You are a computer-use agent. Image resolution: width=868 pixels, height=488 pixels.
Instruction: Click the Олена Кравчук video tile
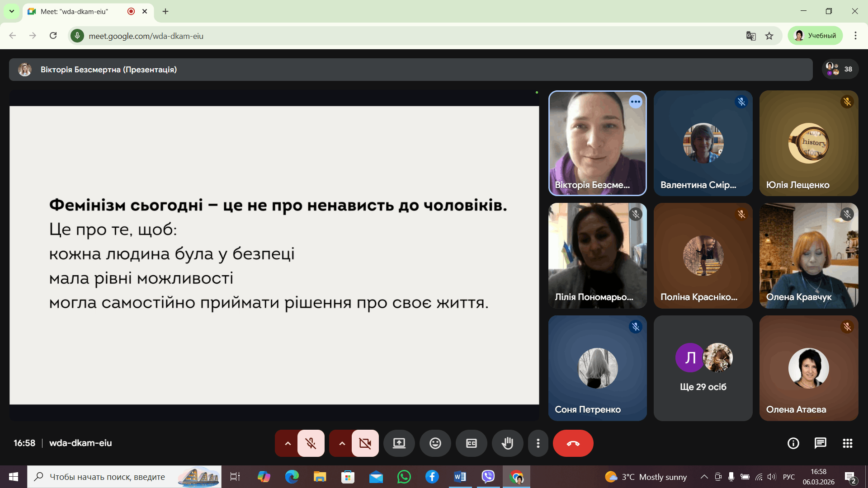pos(808,256)
